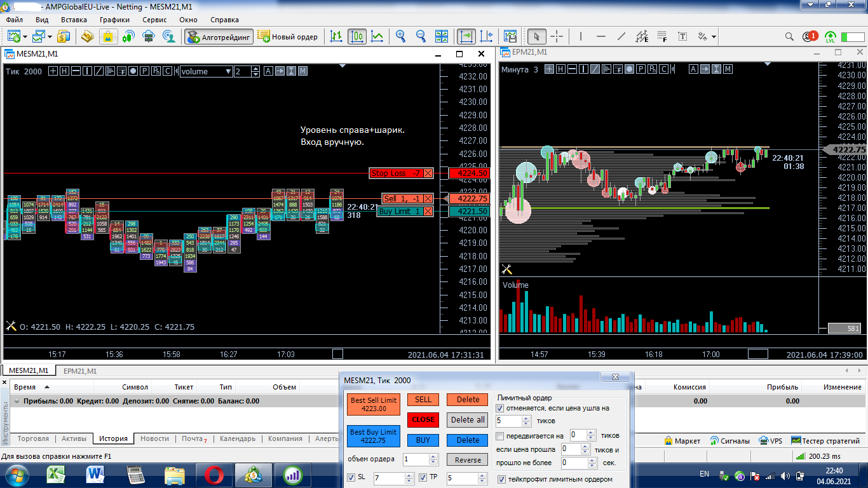868x488 pixels.
Task: Select the arrow cursor tool
Action: [536, 37]
